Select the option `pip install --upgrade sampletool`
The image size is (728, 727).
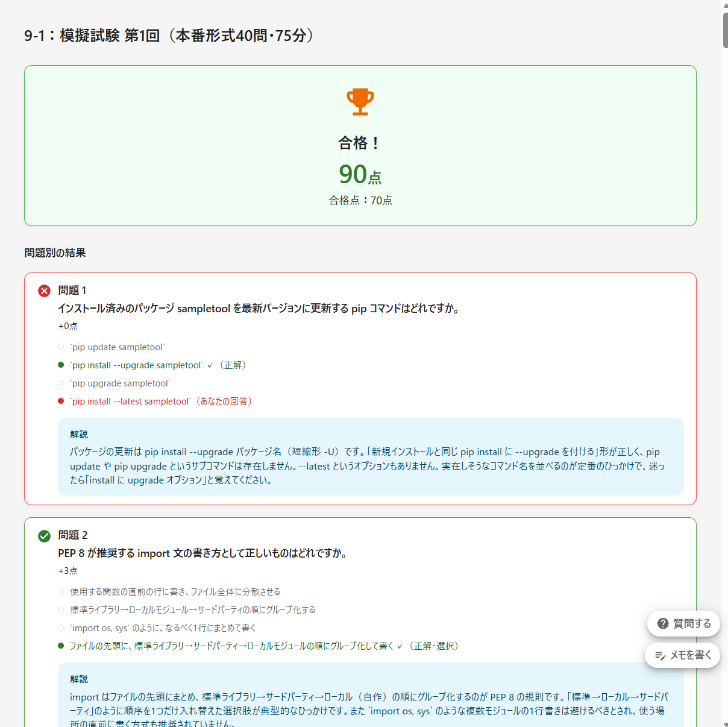point(152,365)
